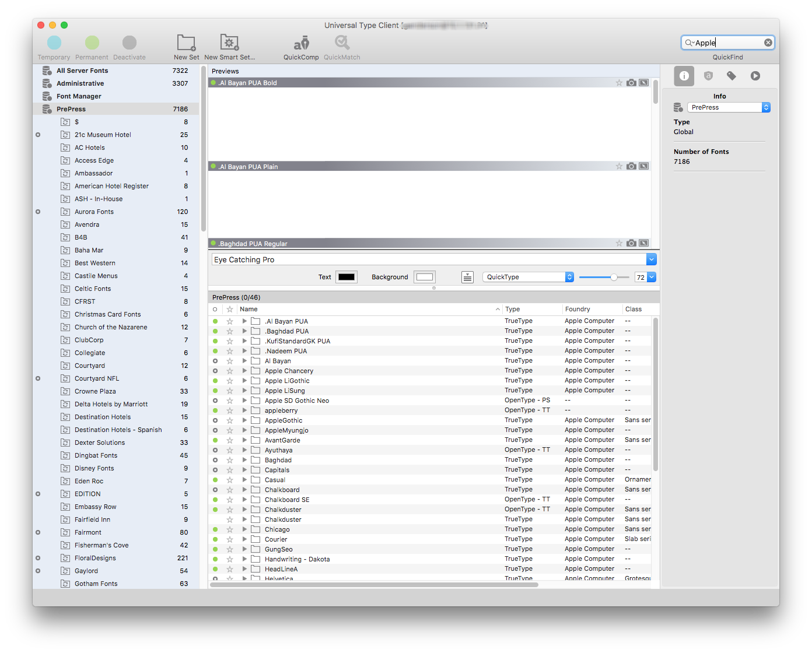812x653 pixels.
Task: Toggle activation of Courier
Action: 215,539
